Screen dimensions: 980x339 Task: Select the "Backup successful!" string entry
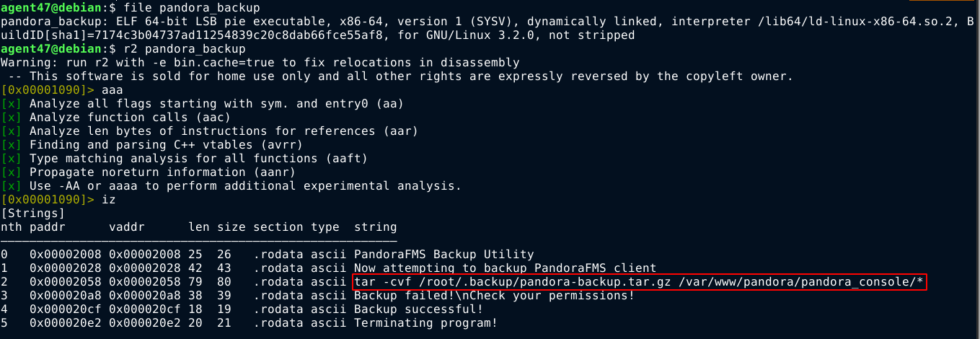[x=418, y=309]
